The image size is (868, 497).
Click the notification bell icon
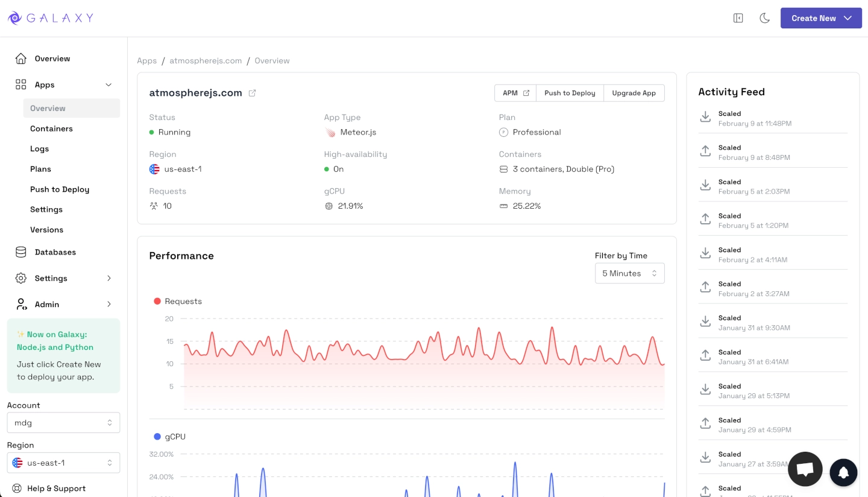point(843,472)
